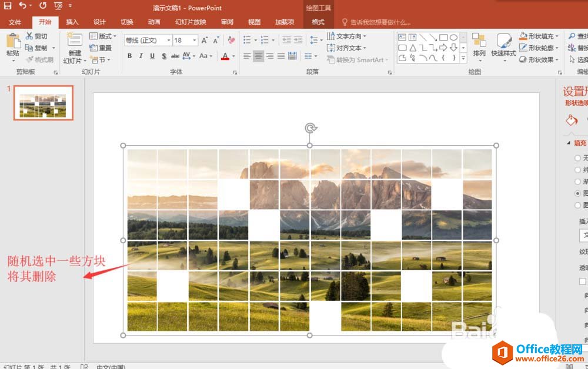Open the font name dropdown 等线 (正文)
588x369 pixels.
(x=148, y=40)
